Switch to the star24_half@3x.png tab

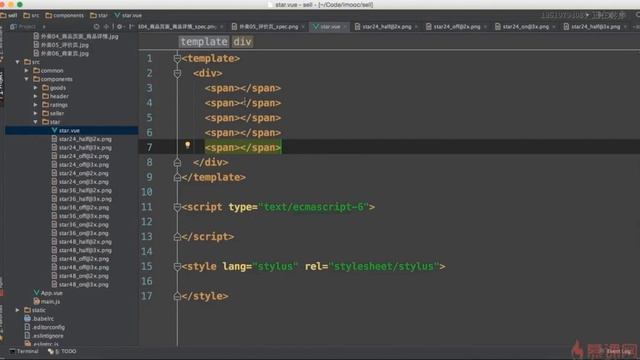595,27
